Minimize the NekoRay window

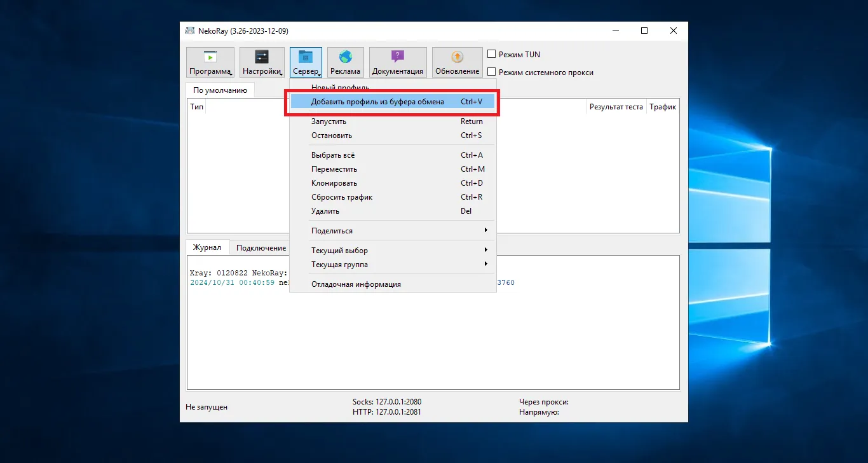615,31
